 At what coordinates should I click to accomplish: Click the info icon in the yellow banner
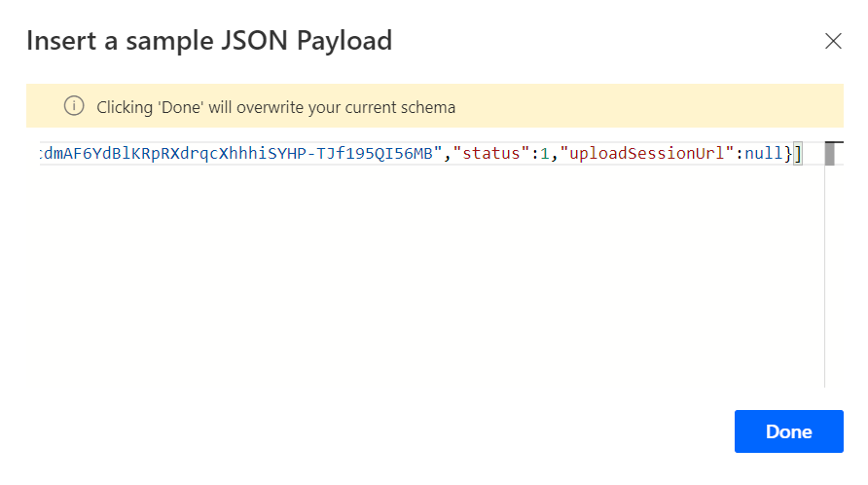tap(73, 106)
